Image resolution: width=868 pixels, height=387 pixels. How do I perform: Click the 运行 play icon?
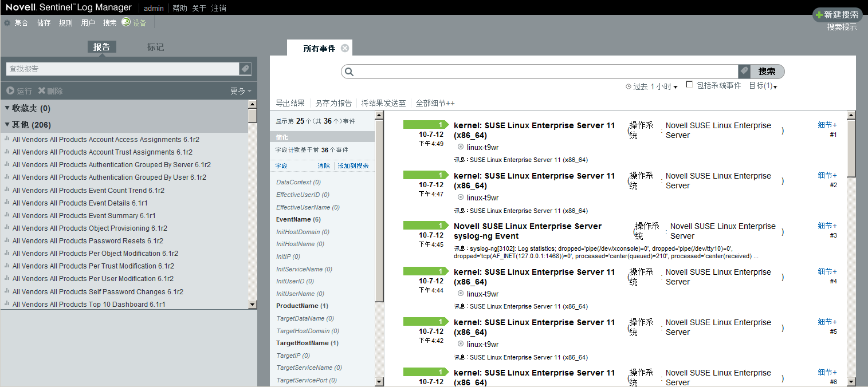[x=10, y=91]
